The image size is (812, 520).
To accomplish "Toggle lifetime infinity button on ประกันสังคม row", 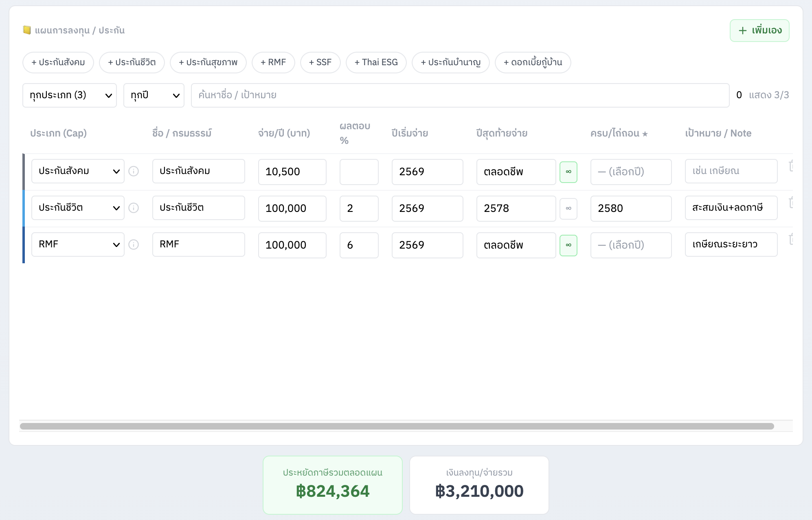I will (568, 172).
